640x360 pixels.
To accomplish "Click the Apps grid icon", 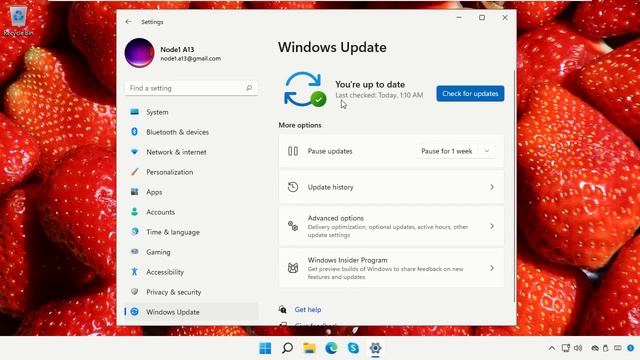I will click(134, 191).
